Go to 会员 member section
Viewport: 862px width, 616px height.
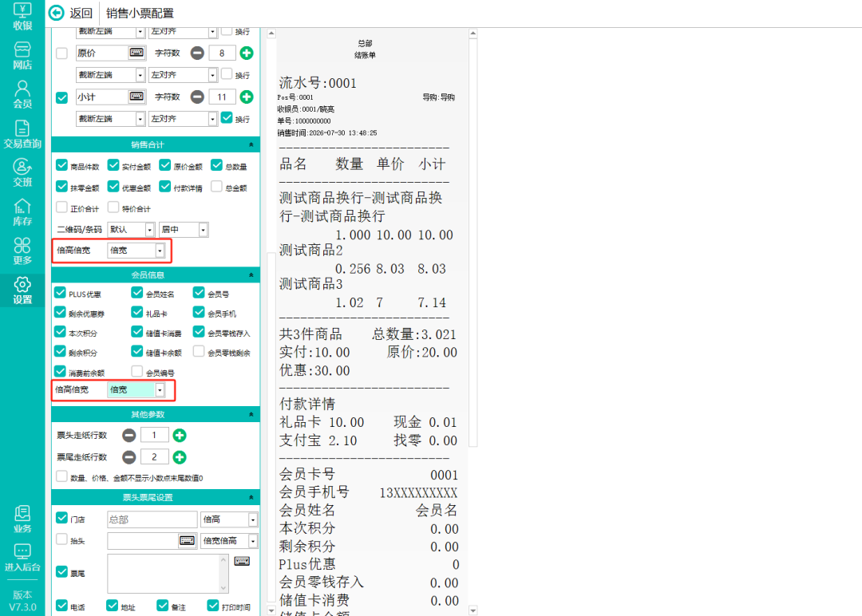coord(22,94)
